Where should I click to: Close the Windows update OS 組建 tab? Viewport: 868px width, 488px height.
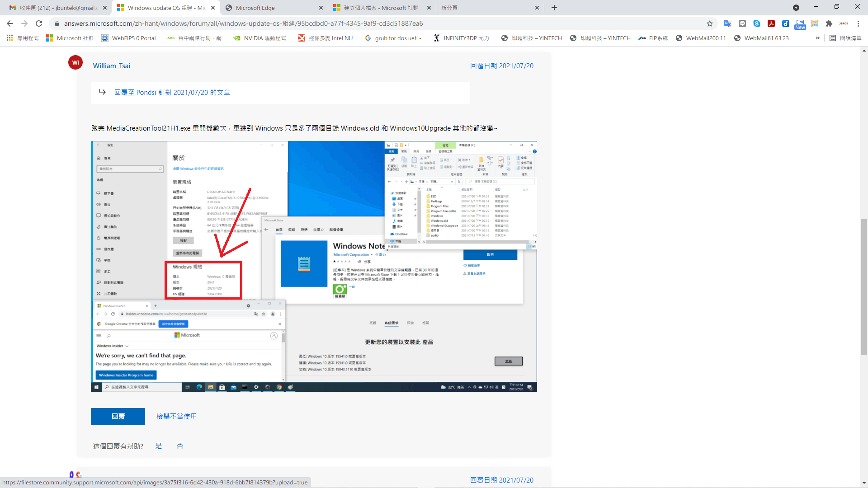[213, 8]
